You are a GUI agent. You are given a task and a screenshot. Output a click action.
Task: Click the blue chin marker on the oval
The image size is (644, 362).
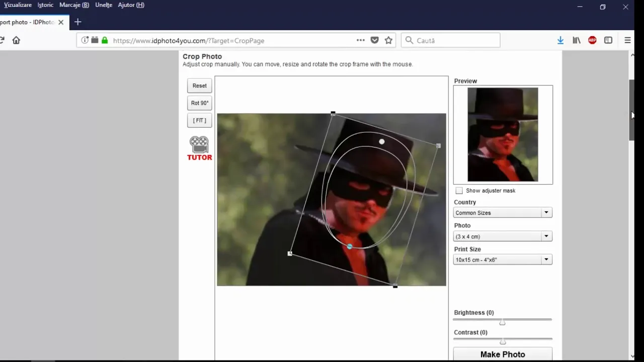tap(350, 246)
